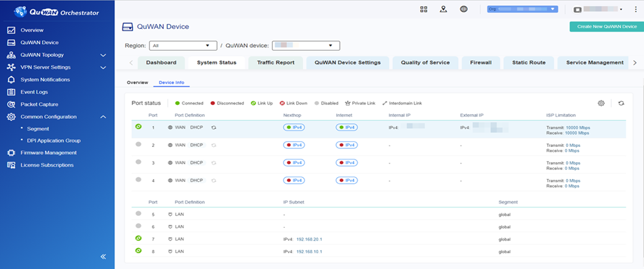Open the QuWAN device dropdown
The height and width of the screenshot is (269, 644).
[306, 46]
